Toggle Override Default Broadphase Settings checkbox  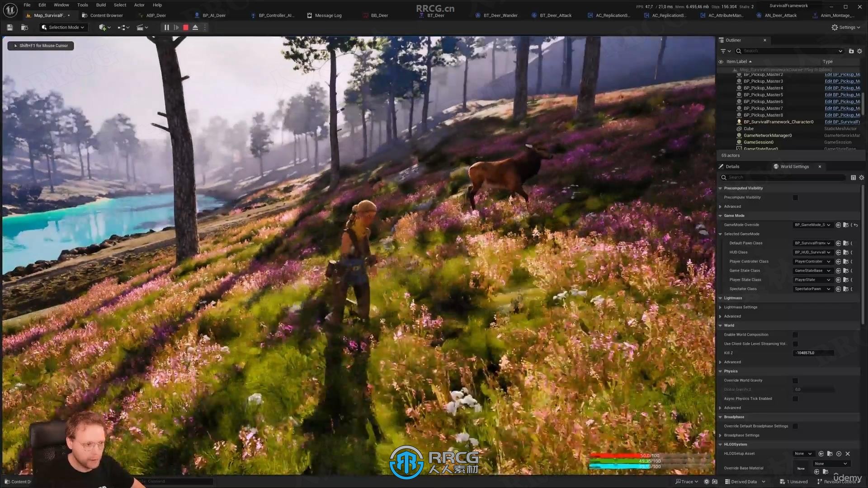pyautogui.click(x=795, y=426)
